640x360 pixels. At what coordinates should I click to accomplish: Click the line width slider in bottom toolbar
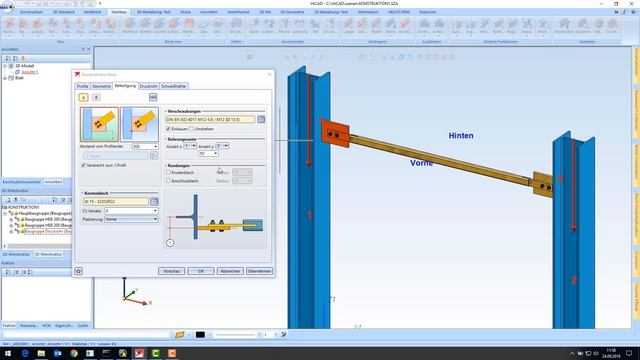coord(236,335)
